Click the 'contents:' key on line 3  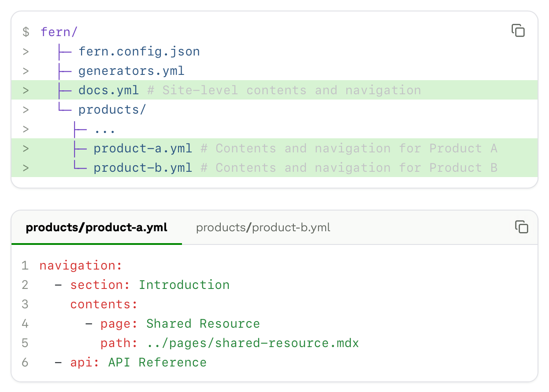pyautogui.click(x=104, y=304)
